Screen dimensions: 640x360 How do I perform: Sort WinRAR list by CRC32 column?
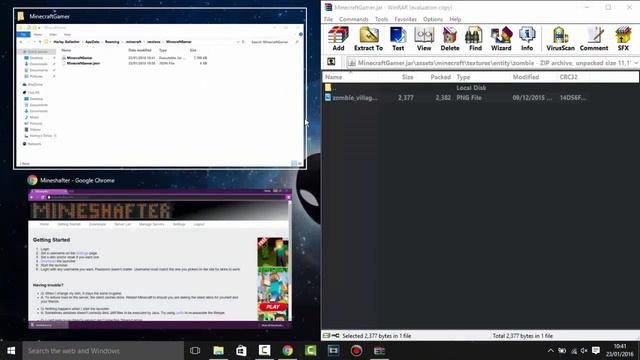pos(568,77)
